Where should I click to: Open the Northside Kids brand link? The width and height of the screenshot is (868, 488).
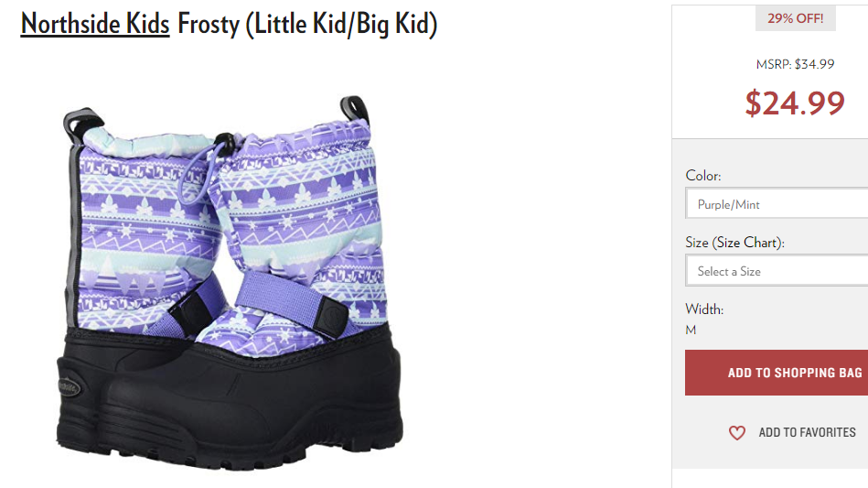[94, 25]
